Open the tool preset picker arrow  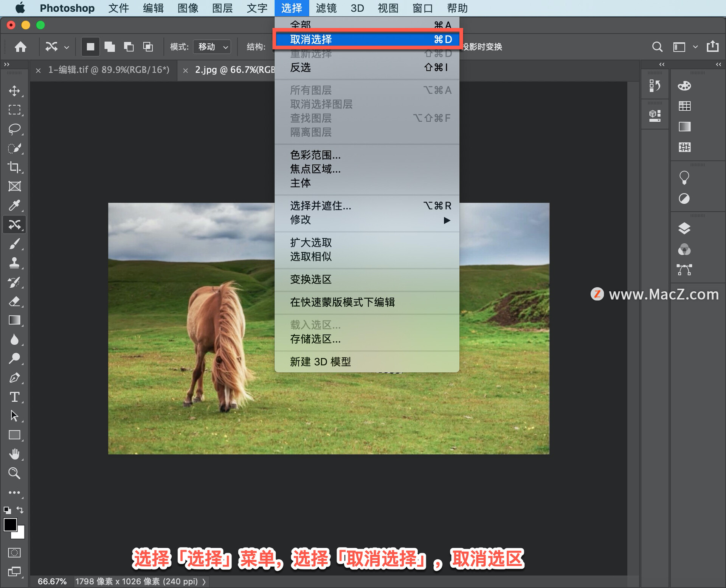[x=67, y=47]
